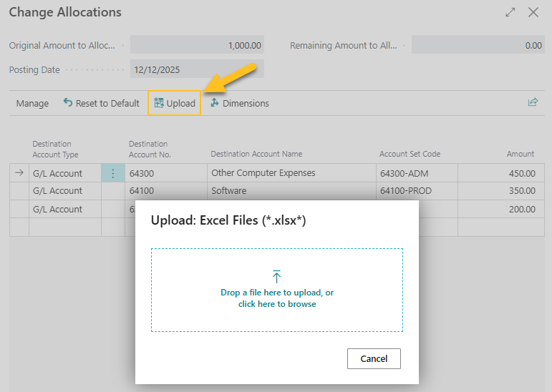This screenshot has height=392, width=552.
Task: Select the row arrow indicator for first row
Action: click(x=19, y=173)
